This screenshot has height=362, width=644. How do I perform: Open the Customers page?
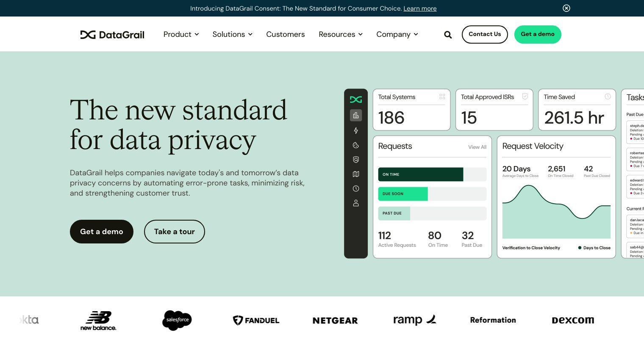(285, 34)
